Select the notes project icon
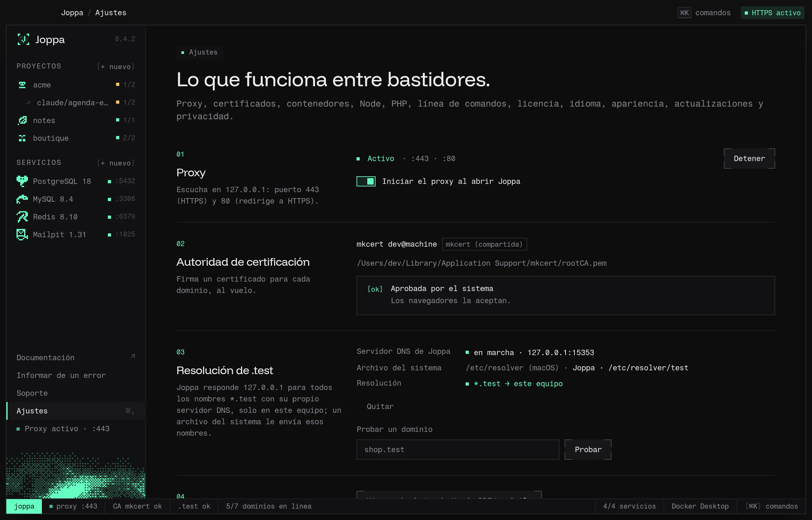The image size is (812, 520). [22, 120]
